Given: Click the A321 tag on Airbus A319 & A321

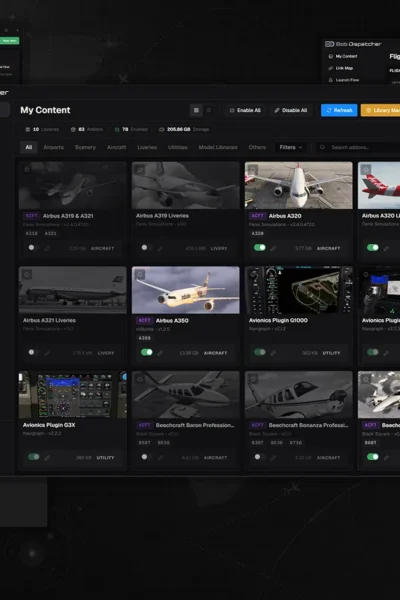Looking at the screenshot, I should [x=51, y=233].
